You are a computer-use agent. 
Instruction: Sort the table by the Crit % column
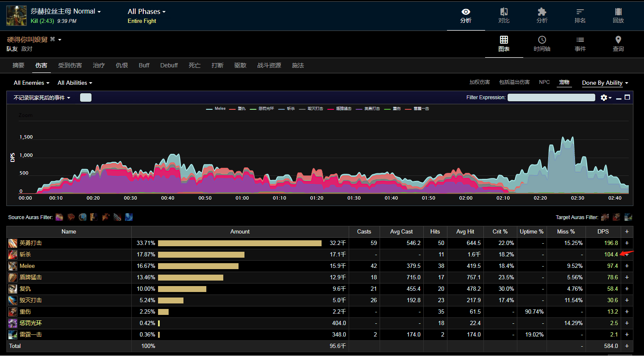click(500, 232)
